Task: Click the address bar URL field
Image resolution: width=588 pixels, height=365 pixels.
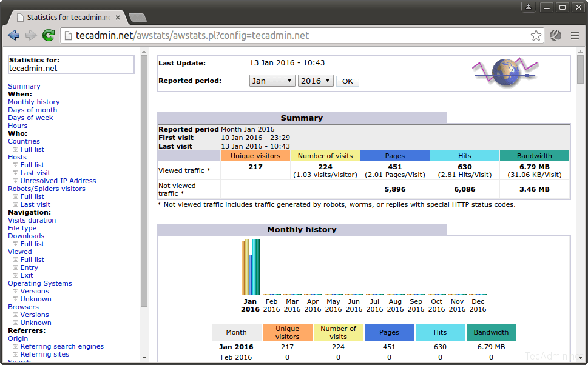Action: click(243, 35)
